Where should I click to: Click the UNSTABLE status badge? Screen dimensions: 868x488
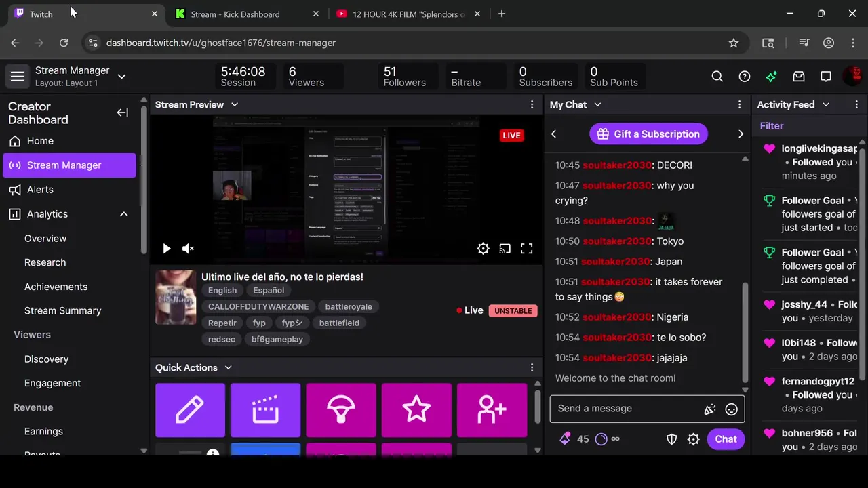(x=513, y=310)
